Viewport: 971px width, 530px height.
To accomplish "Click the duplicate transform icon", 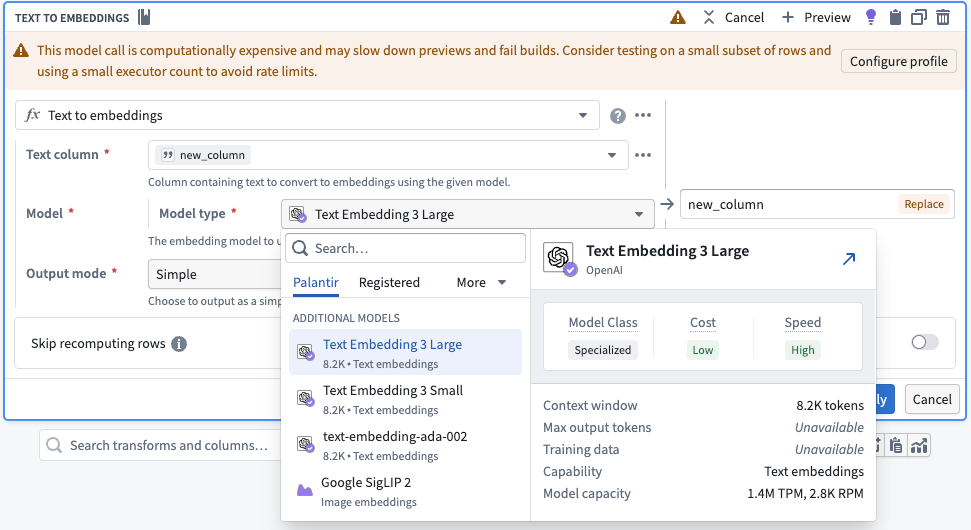I will point(919,17).
